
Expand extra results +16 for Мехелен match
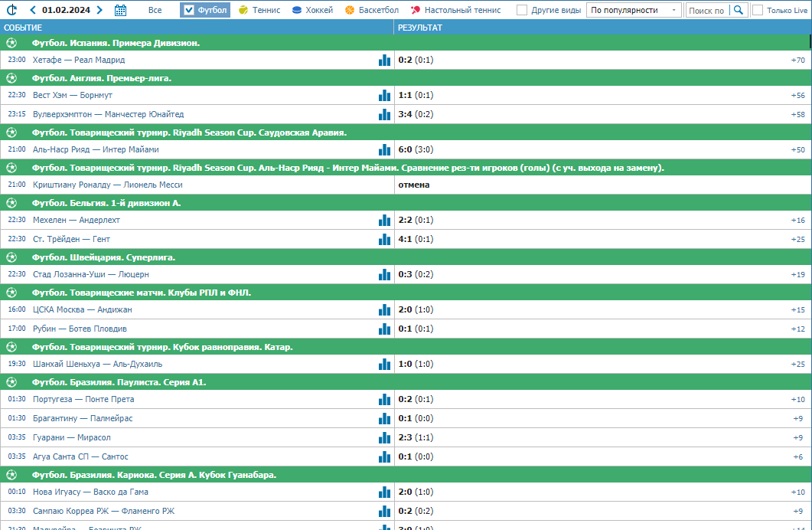(x=798, y=220)
